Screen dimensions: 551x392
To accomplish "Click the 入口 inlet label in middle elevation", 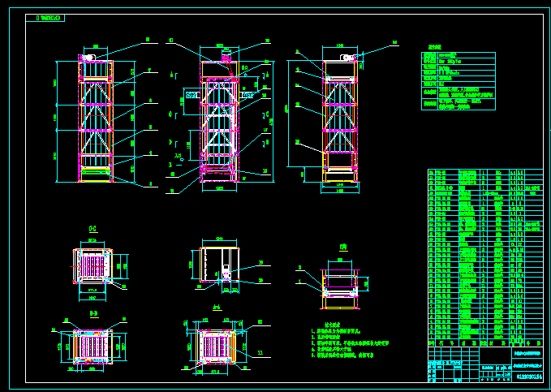I will click(179, 155).
